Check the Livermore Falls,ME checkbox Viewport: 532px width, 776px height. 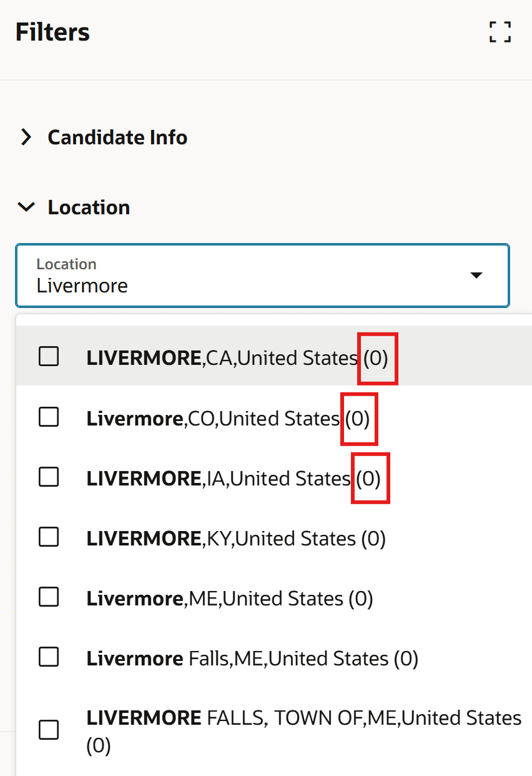point(48,657)
